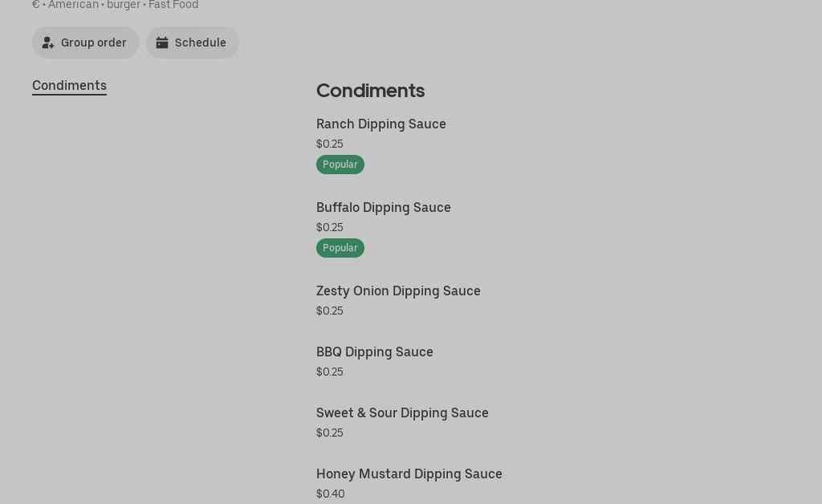Screen dimensions: 822x504
Task: Click the price under Sweet & Sour Dipping Sauce
Action: (x=329, y=433)
